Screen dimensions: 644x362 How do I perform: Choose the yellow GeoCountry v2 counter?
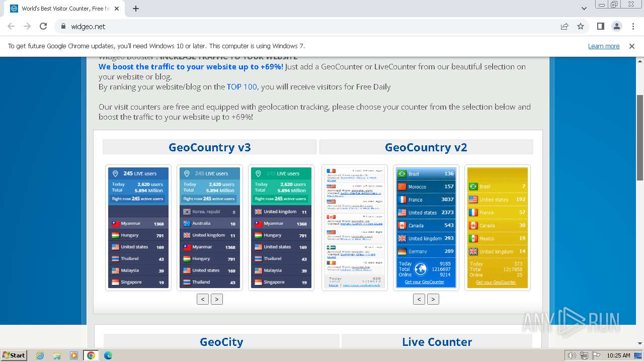click(498, 228)
